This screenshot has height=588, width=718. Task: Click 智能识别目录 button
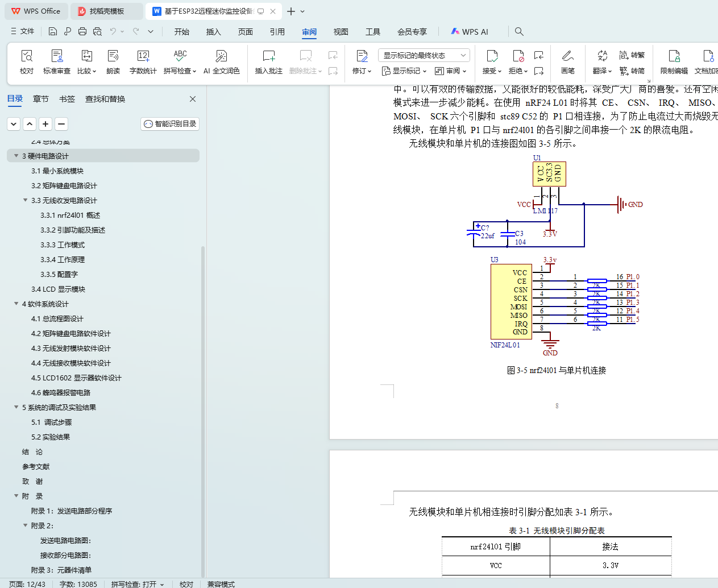click(170, 123)
